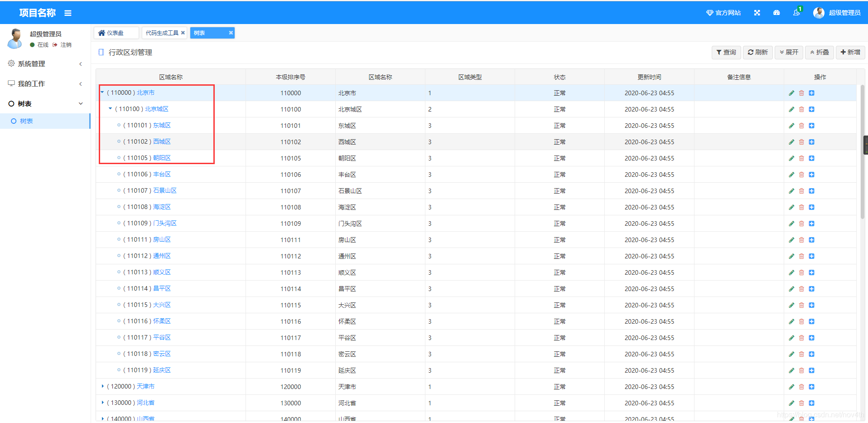868x423 pixels.
Task: Expand the 我的工作 sidebar menu
Action: pyautogui.click(x=45, y=84)
